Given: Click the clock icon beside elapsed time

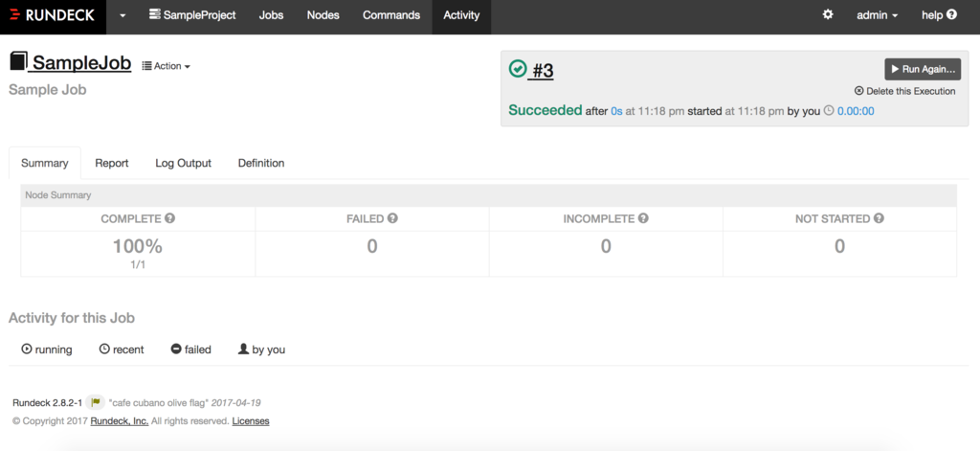Looking at the screenshot, I should [829, 111].
